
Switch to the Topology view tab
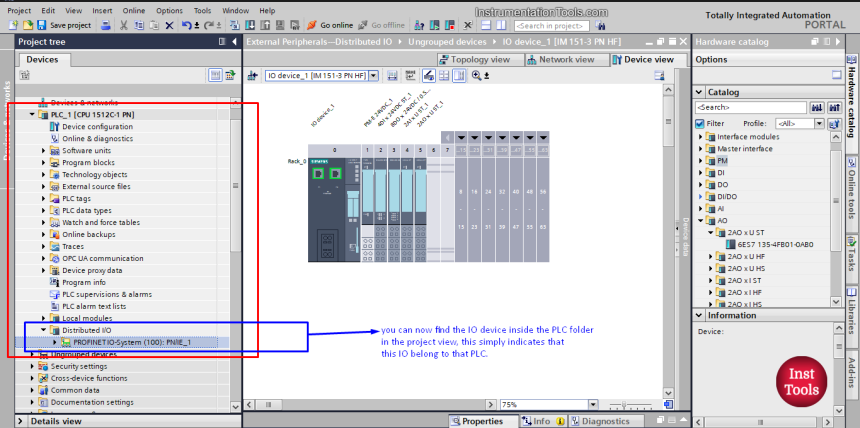pyautogui.click(x=476, y=60)
